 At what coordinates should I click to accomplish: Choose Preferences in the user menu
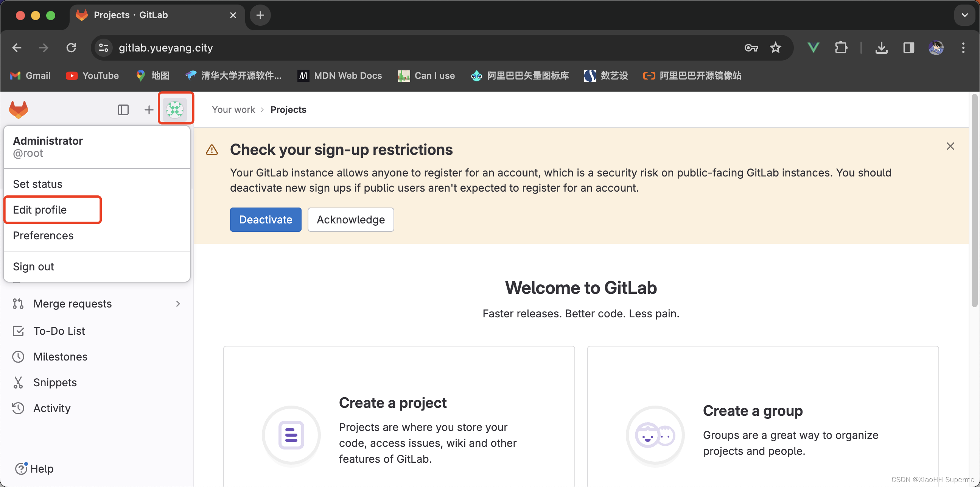click(43, 235)
